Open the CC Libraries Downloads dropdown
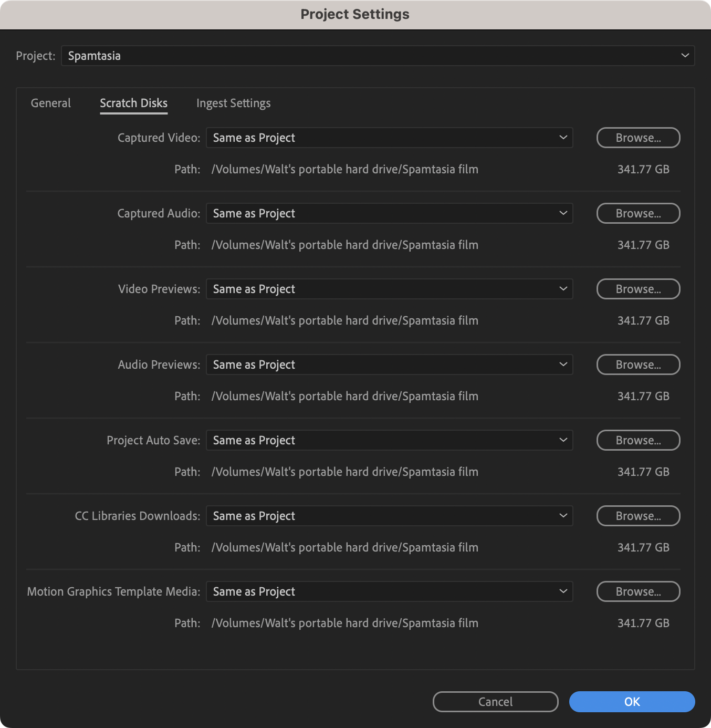The image size is (711, 728). pos(389,516)
